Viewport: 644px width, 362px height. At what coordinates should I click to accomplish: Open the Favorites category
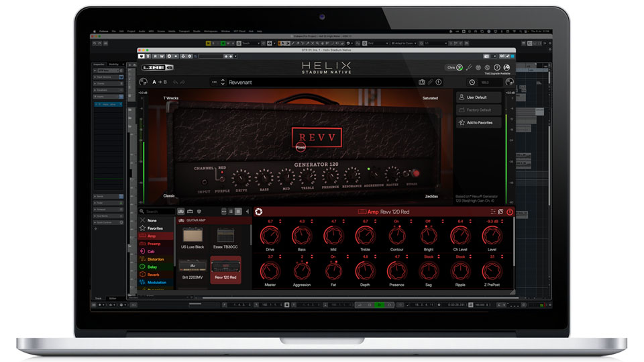tap(156, 228)
